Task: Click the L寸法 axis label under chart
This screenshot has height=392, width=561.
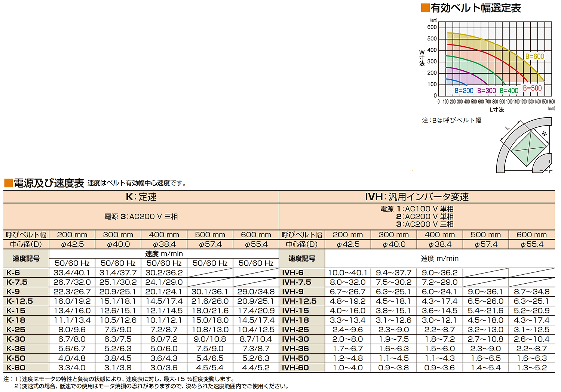Action: point(497,109)
